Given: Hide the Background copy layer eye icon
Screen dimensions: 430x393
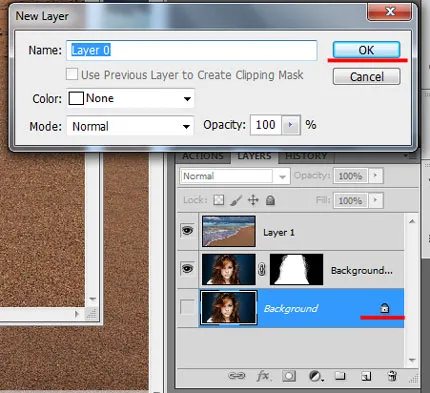Looking at the screenshot, I should point(187,268).
